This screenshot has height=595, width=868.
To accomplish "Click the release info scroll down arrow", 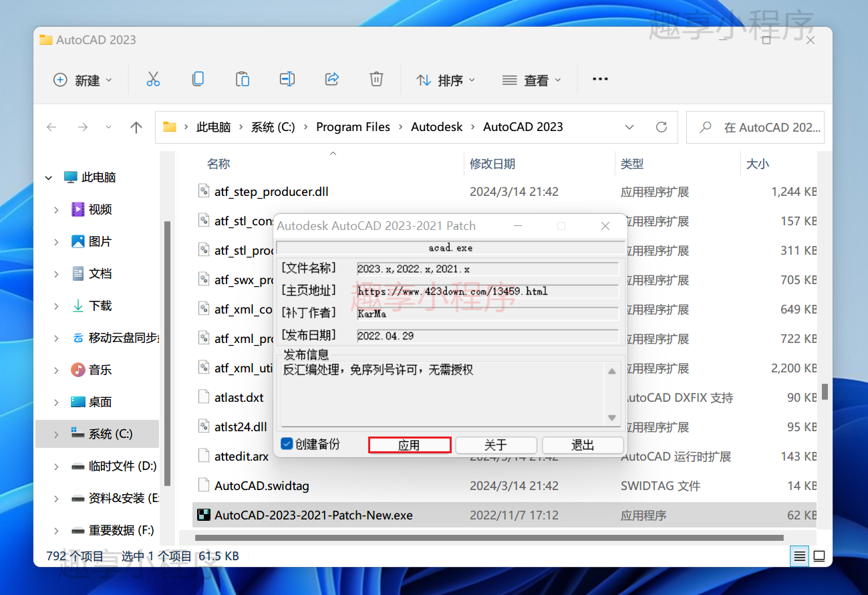I will (612, 419).
